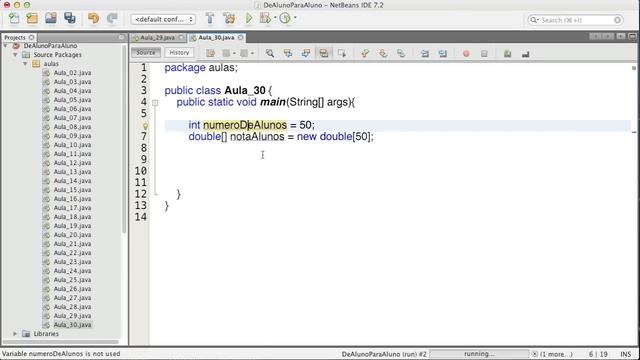This screenshot has height=360, width=640.
Task: Click the Toggle Bookmark icon
Action: [401, 53]
